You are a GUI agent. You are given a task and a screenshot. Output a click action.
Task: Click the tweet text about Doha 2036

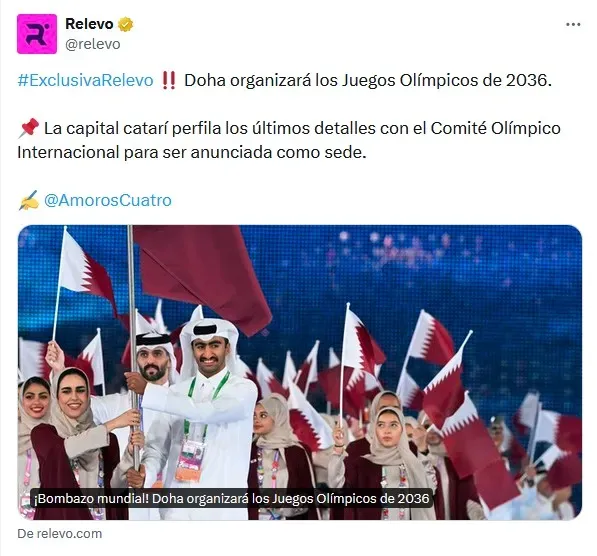pos(368,80)
